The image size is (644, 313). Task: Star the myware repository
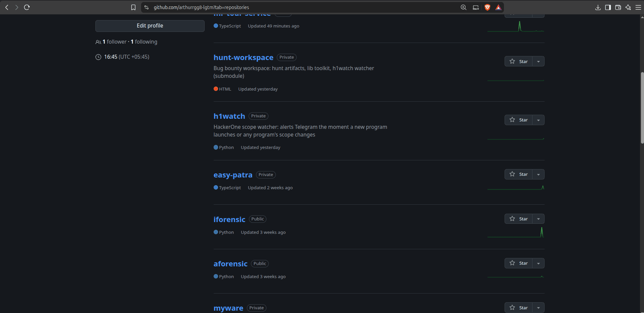[x=518, y=308]
